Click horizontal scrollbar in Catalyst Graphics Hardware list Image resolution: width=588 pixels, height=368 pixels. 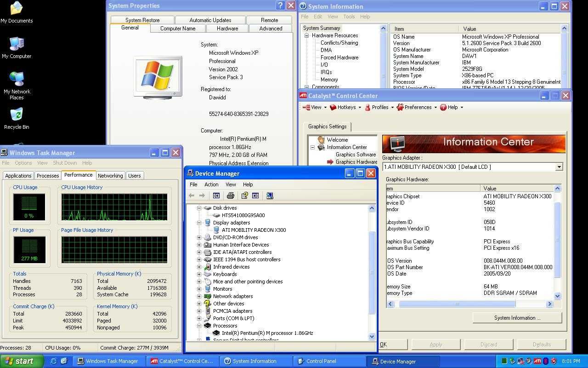pyautogui.click(x=457, y=304)
